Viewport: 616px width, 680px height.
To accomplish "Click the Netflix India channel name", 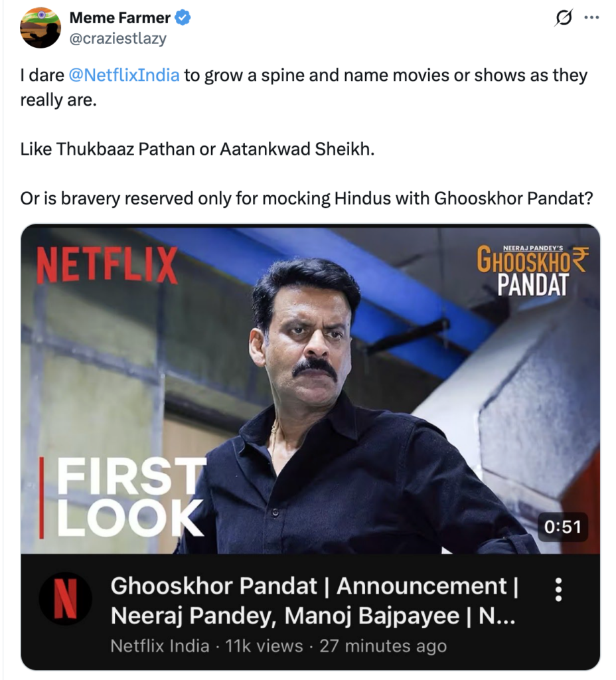I will (160, 646).
